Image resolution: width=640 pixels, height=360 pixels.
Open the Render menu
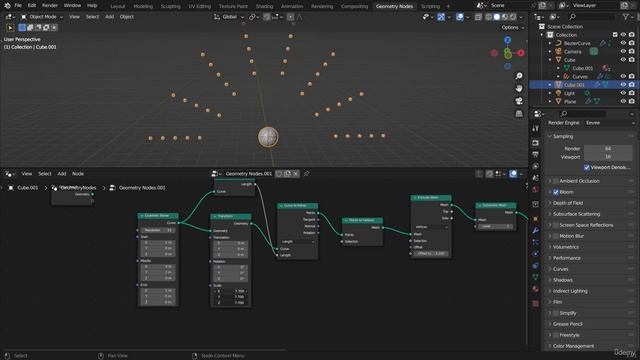50,6
